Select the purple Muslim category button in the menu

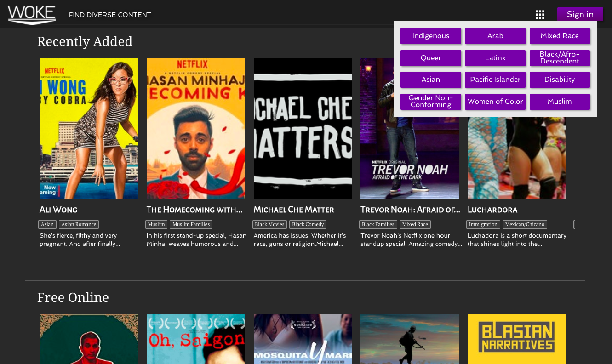[x=560, y=102]
